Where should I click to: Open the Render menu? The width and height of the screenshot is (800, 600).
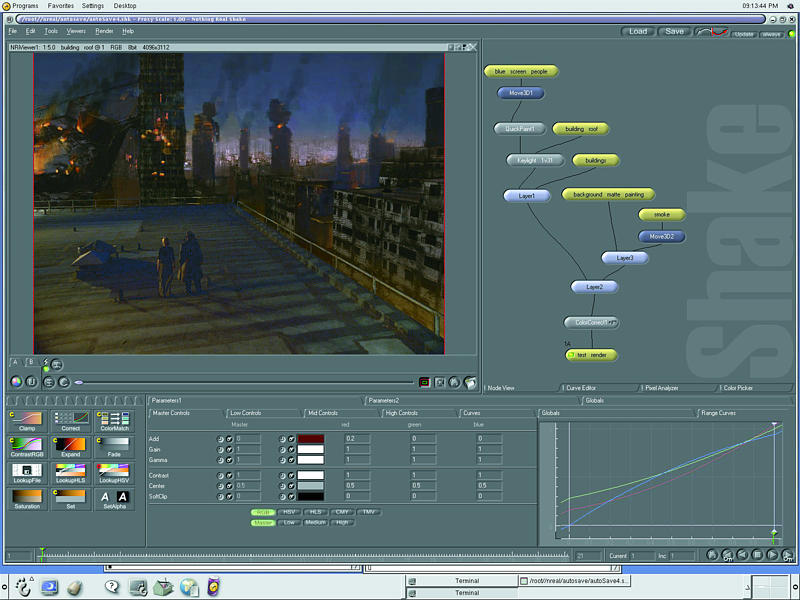[104, 31]
